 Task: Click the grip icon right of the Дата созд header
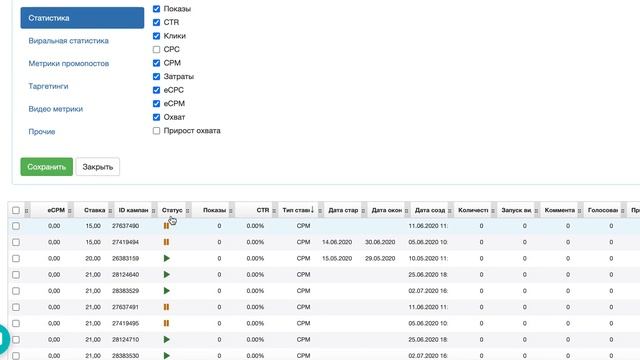[449, 211]
